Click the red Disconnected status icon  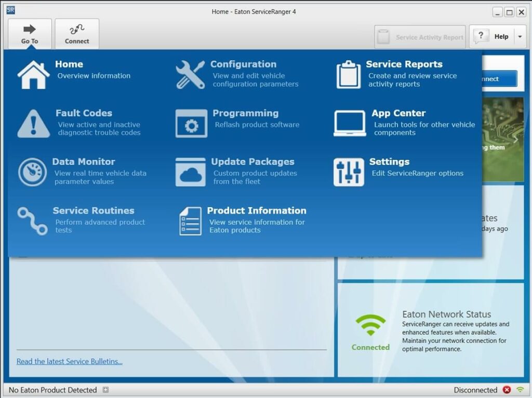508,390
